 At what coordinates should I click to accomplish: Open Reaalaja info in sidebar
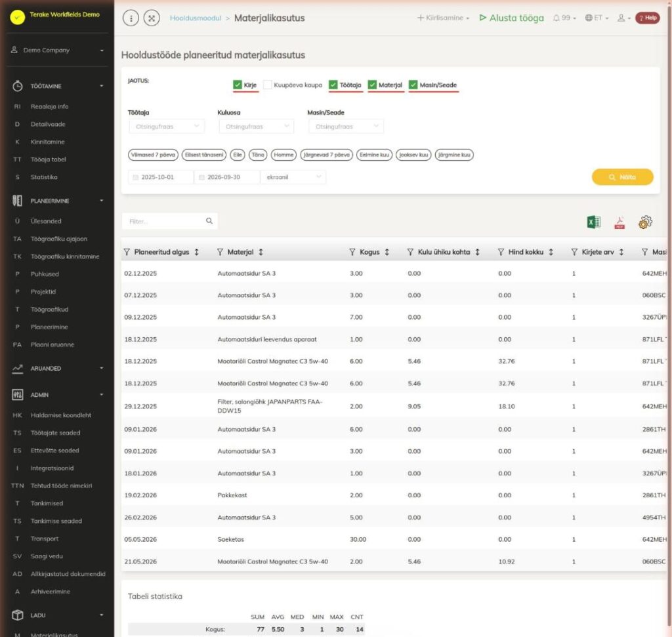[x=49, y=107]
